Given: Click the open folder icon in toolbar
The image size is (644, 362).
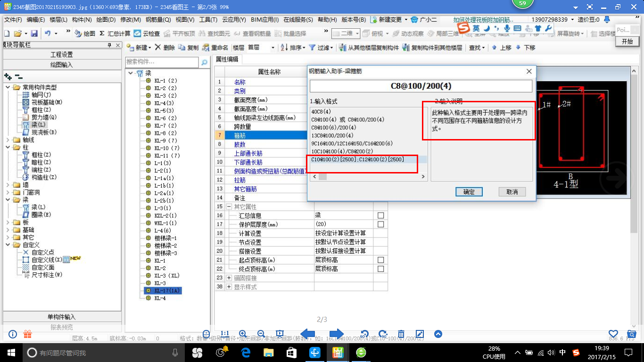Looking at the screenshot, I should 17,33.
